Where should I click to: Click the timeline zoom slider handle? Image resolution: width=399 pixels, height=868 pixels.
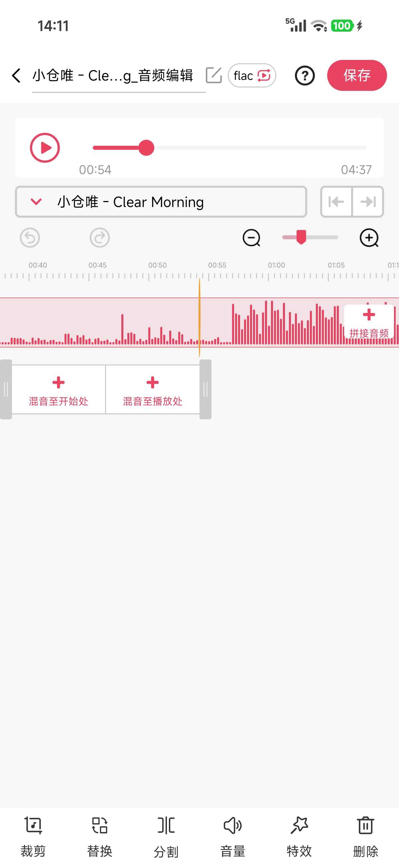[301, 237]
